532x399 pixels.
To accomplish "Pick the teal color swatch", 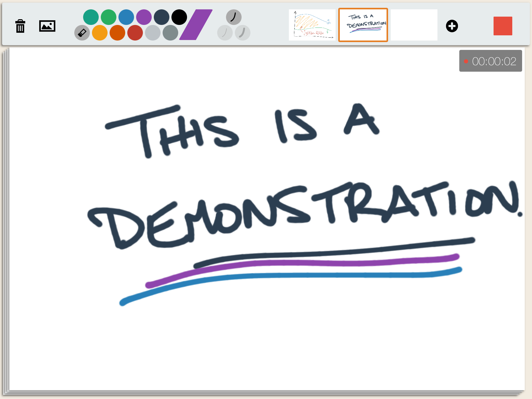I will coord(91,17).
